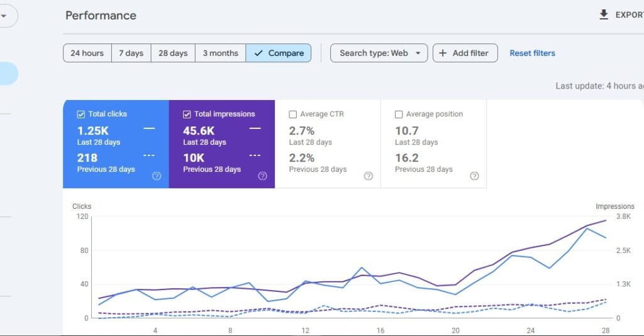Open help icon on Total clicks card

click(x=157, y=176)
